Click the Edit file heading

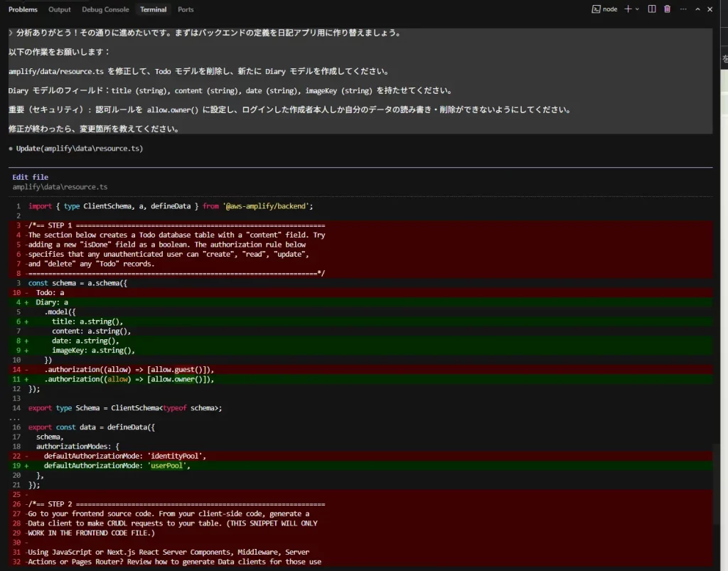(31, 177)
